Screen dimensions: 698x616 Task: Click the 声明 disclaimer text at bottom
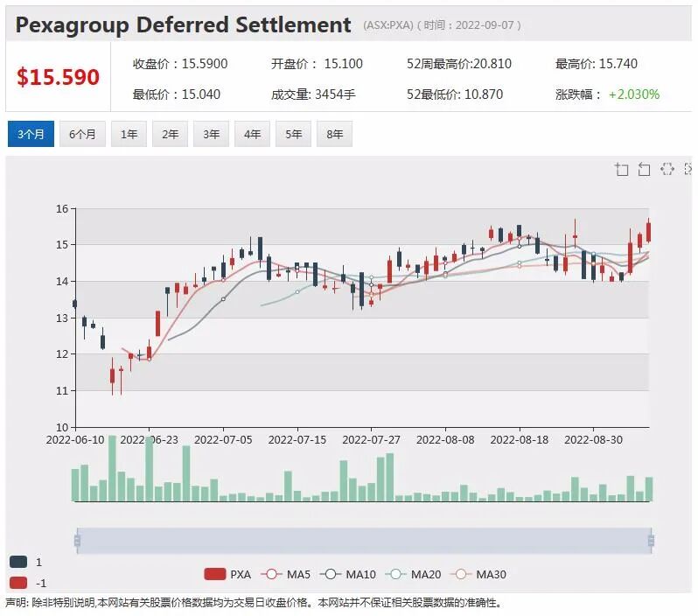click(x=255, y=603)
